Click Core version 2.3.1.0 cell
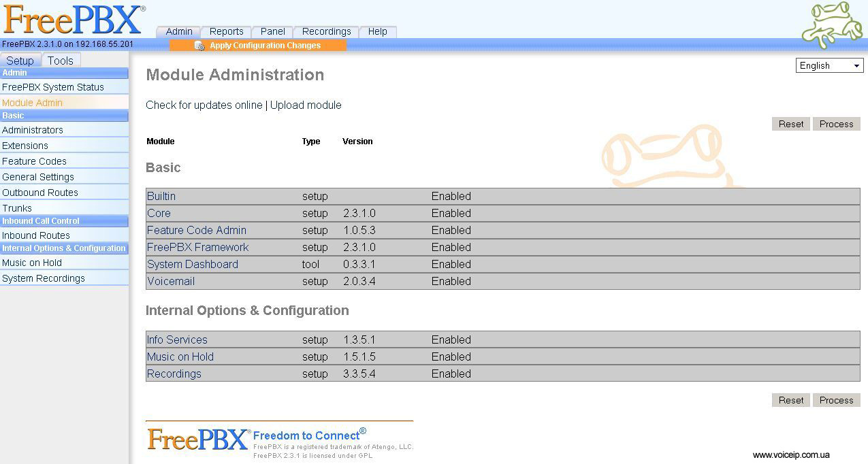The image size is (868, 464). tap(359, 213)
